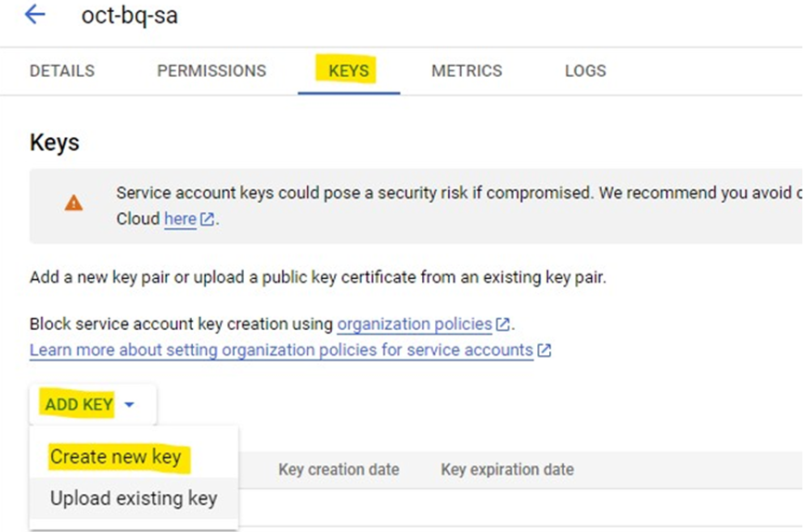This screenshot has height=532, width=807.
Task: Choose 'Upload existing key' option
Action: [134, 498]
